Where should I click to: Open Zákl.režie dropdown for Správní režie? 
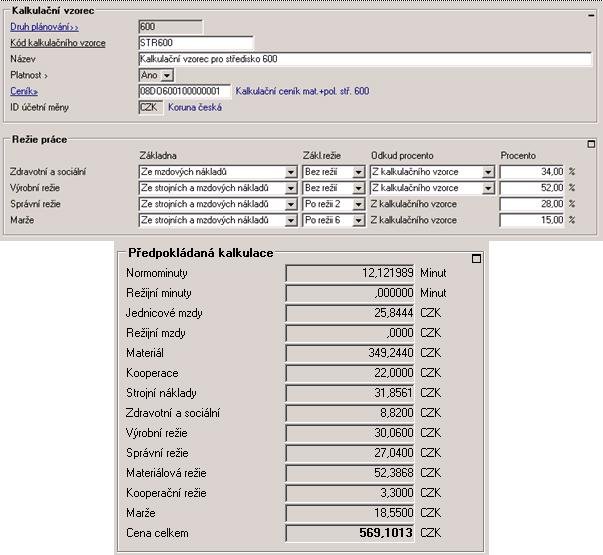[358, 205]
